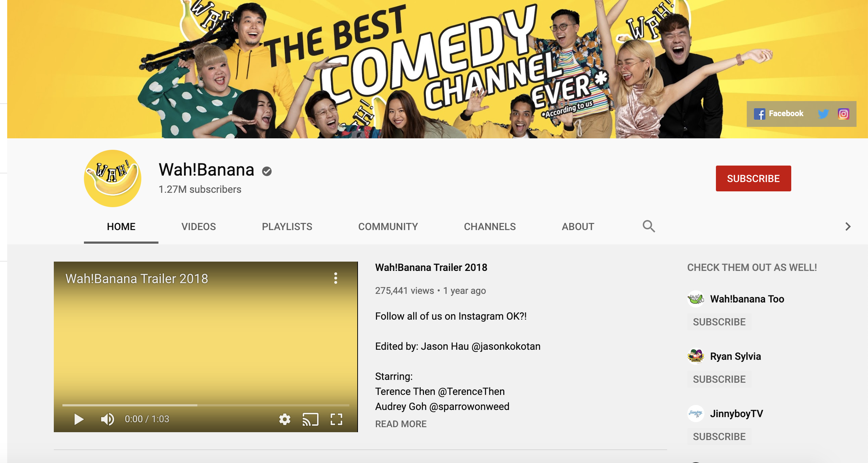This screenshot has width=868, height=463.
Task: Open JinnyboyTV channel avatar
Action: click(696, 414)
